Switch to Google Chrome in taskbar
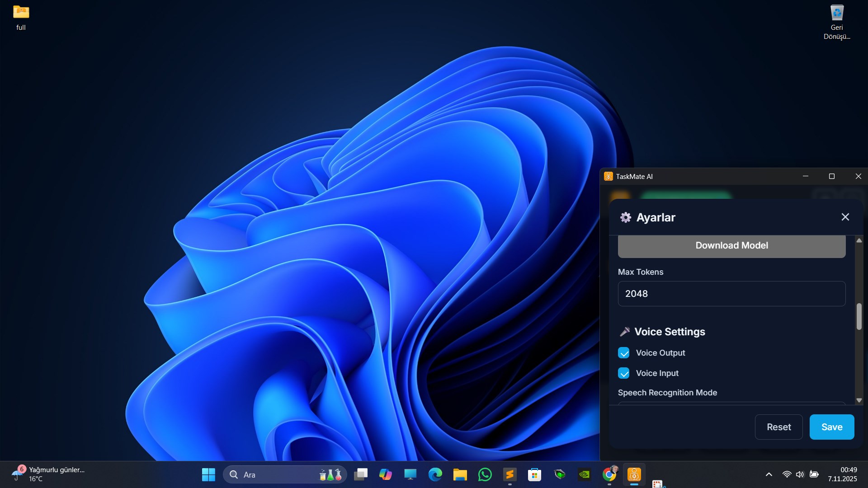 tap(609, 474)
